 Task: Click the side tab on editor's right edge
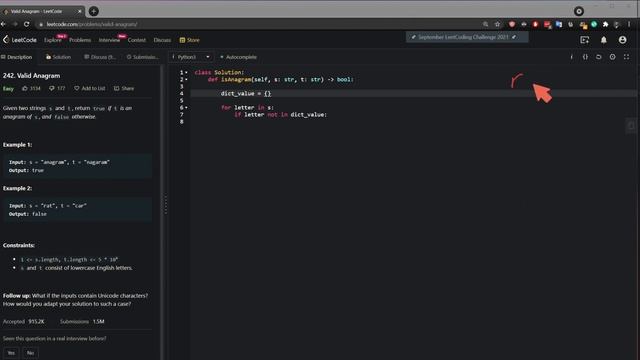(x=631, y=126)
